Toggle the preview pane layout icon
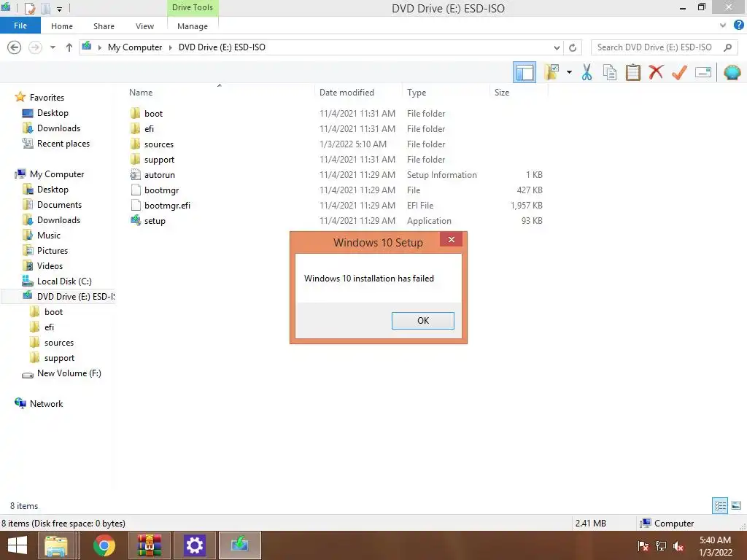The width and height of the screenshot is (747, 560). [525, 72]
